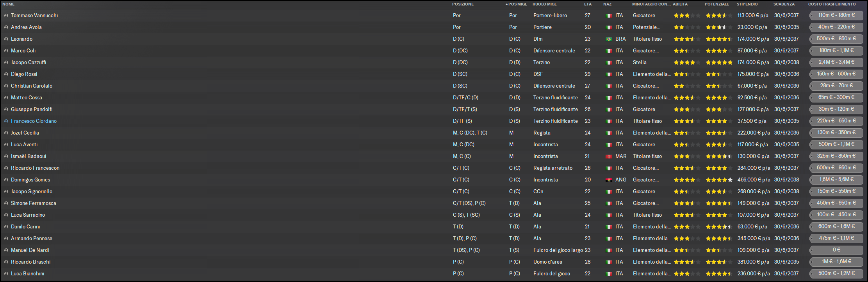The image size is (868, 282).
Task: Open Luca Bianchini's player profile
Action: (x=27, y=274)
